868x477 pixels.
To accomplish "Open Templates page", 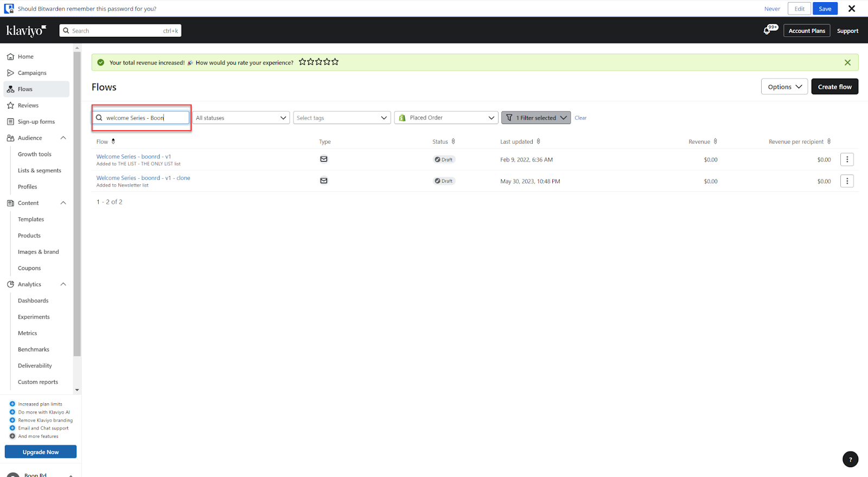I will pos(31,219).
